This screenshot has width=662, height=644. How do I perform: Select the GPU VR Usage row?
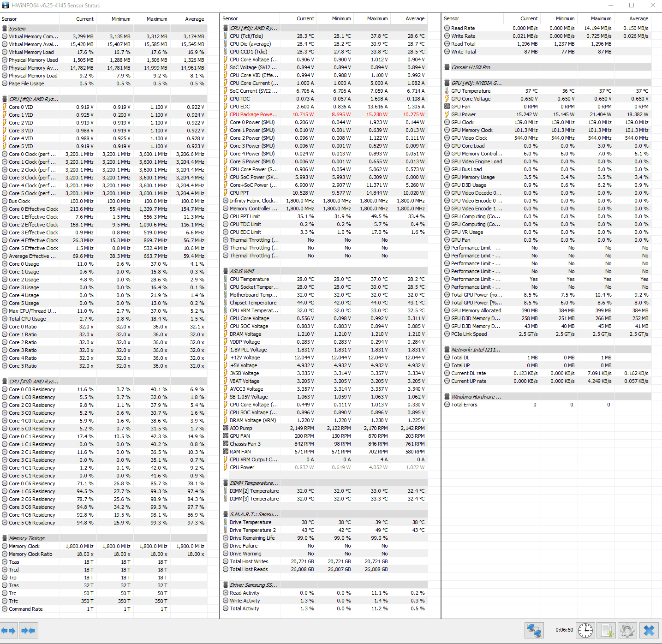tap(547, 232)
